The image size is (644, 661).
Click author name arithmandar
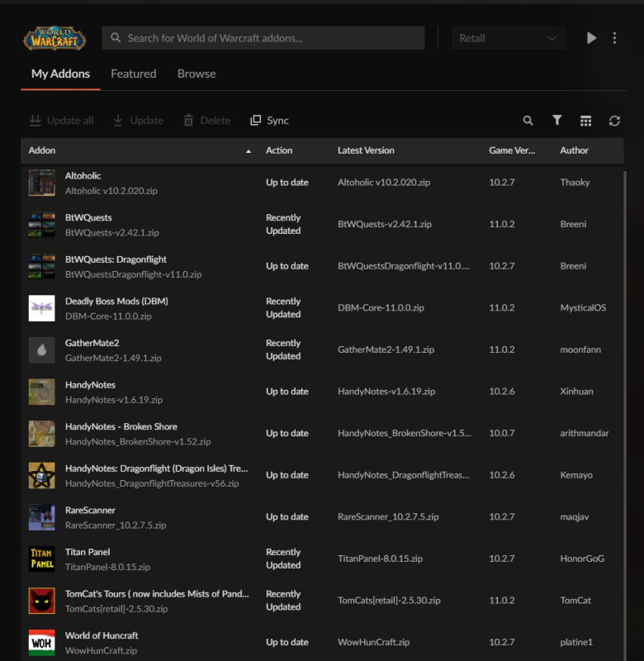[584, 433]
